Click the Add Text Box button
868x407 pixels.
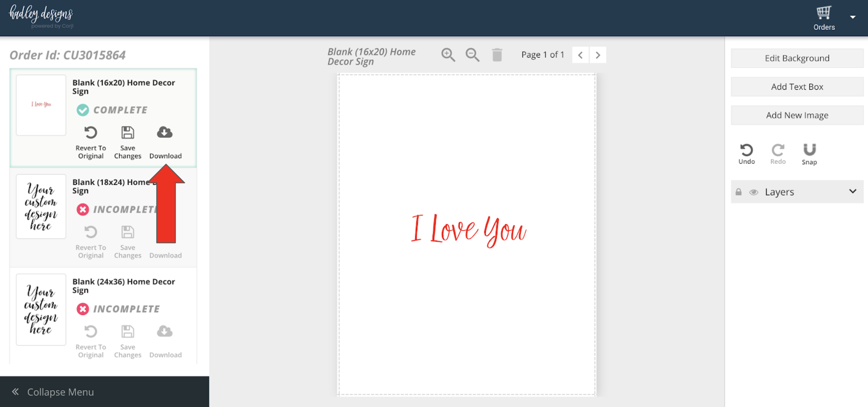pyautogui.click(x=797, y=87)
